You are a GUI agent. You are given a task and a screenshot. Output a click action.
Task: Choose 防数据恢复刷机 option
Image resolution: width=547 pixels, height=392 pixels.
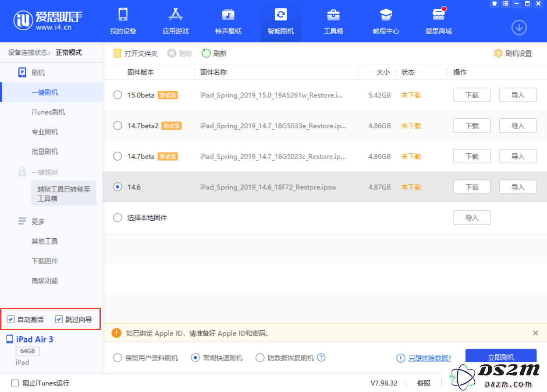(260, 358)
